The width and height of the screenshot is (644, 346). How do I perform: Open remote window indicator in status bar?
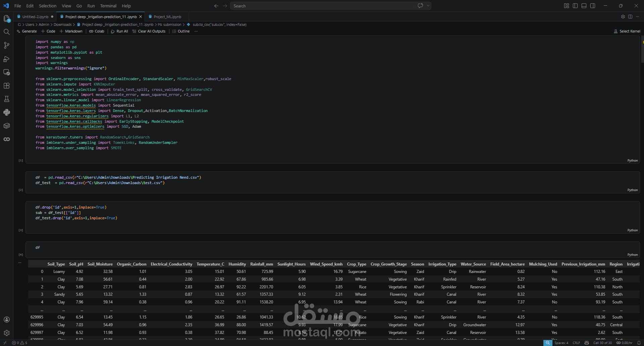click(x=5, y=343)
